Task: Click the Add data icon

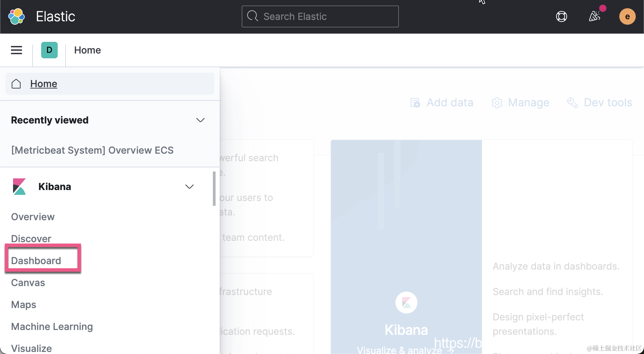Action: [x=415, y=103]
